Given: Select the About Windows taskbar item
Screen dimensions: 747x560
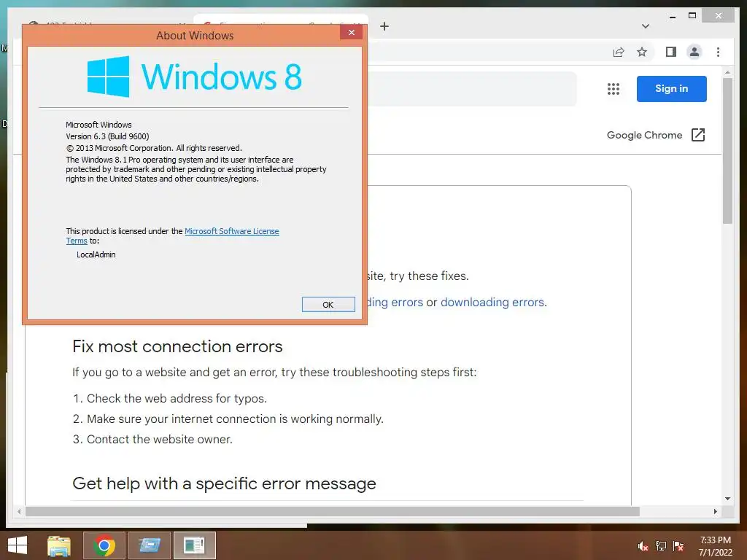Looking at the screenshot, I should [x=194, y=545].
